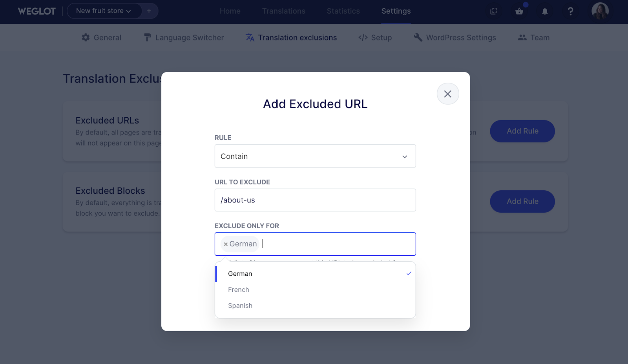Open the Translations tab
The height and width of the screenshot is (364, 628).
(284, 11)
